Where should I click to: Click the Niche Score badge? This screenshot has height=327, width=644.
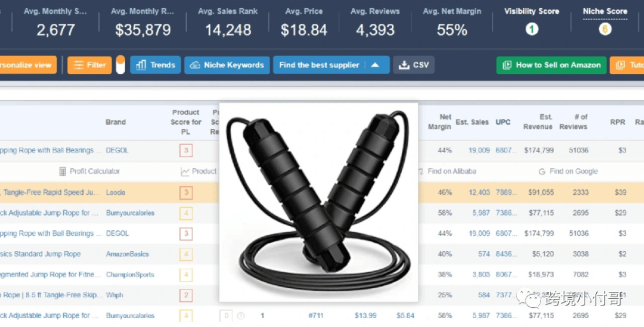tap(605, 29)
